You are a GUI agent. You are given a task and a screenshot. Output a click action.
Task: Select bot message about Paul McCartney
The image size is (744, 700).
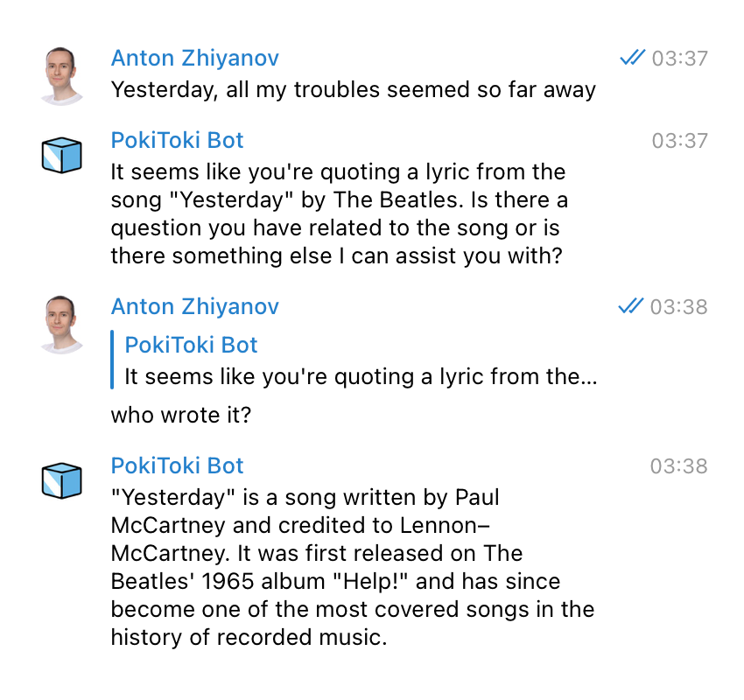click(353, 567)
